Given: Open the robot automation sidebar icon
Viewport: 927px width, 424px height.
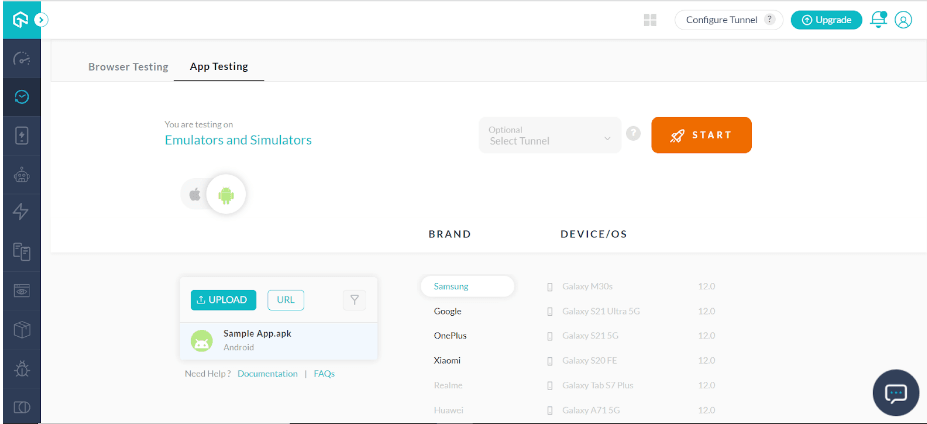Looking at the screenshot, I should (21, 174).
